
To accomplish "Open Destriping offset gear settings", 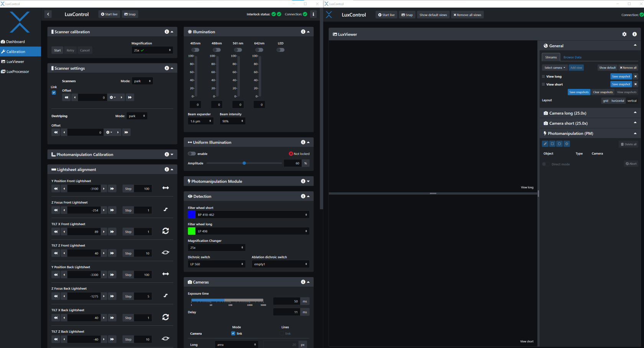I will pyautogui.click(x=109, y=132).
